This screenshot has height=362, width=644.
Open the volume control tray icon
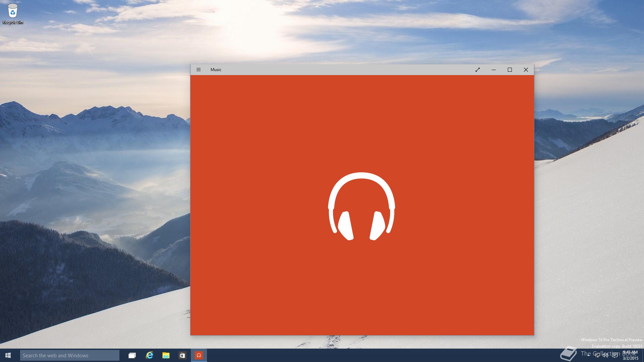point(605,355)
